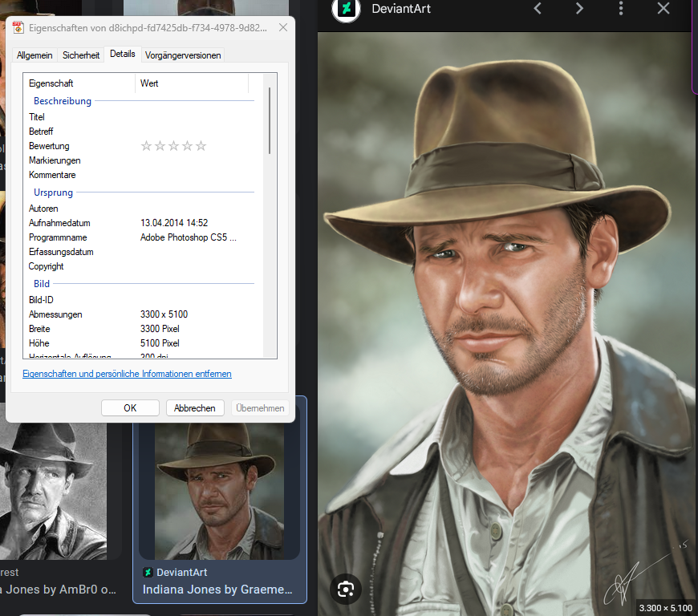Select the 'Adobe Photoshop CS5 ...' value
This screenshot has height=616, width=698.
coord(189,237)
